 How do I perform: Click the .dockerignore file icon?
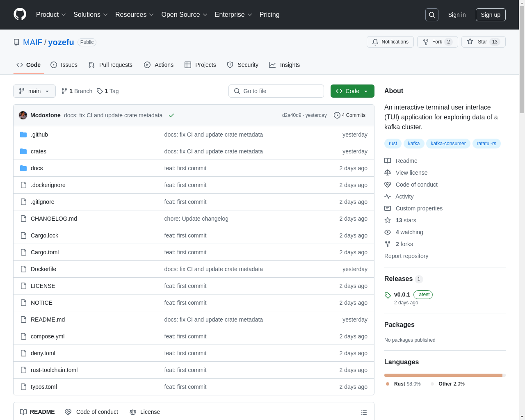pyautogui.click(x=23, y=185)
